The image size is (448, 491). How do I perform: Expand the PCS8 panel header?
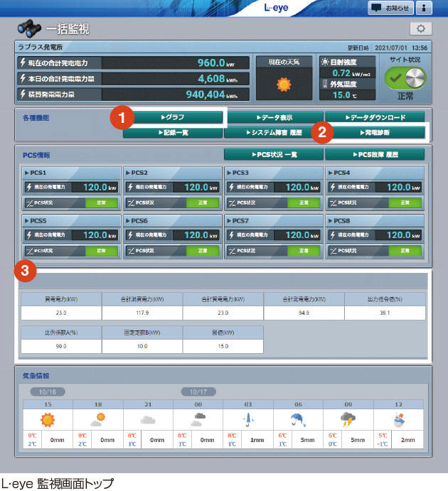375,221
